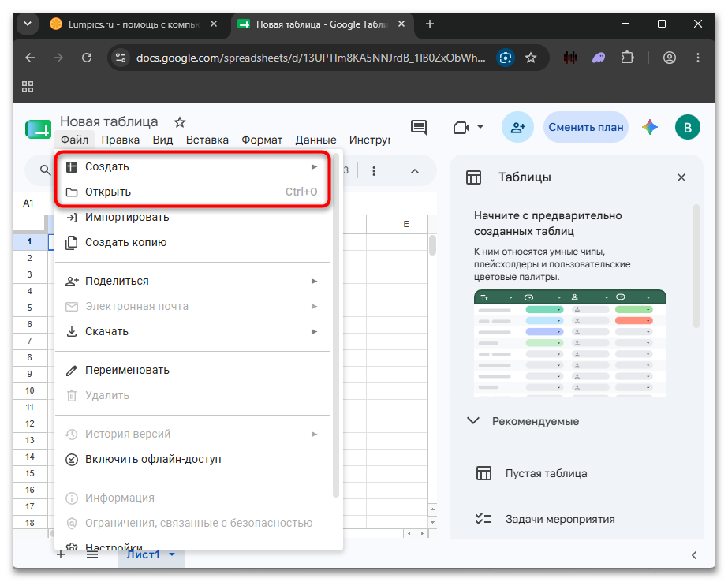Open the Вставка menu
This screenshot has width=728, height=582.
point(207,140)
